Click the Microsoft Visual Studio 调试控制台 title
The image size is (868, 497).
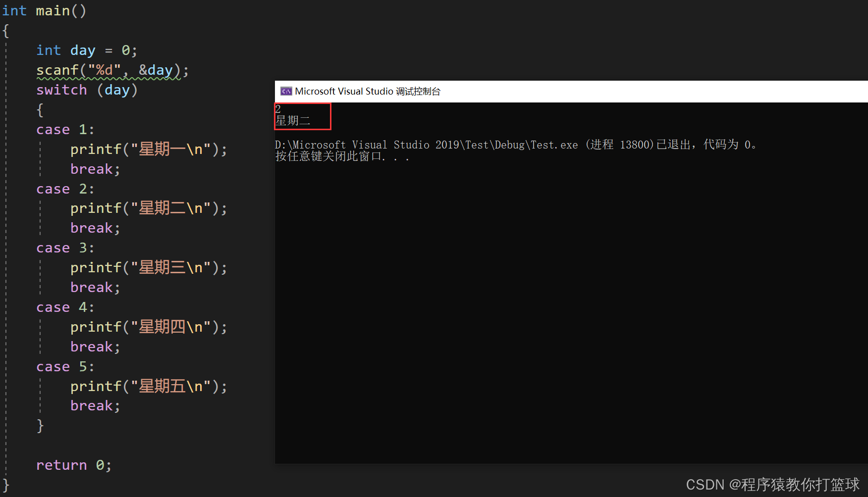click(x=368, y=91)
